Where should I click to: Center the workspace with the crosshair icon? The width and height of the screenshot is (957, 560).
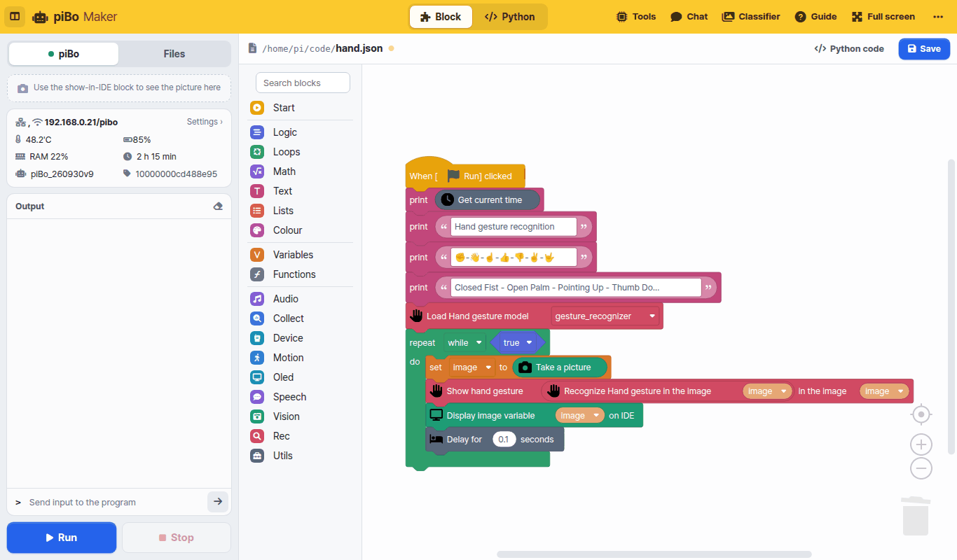(921, 415)
